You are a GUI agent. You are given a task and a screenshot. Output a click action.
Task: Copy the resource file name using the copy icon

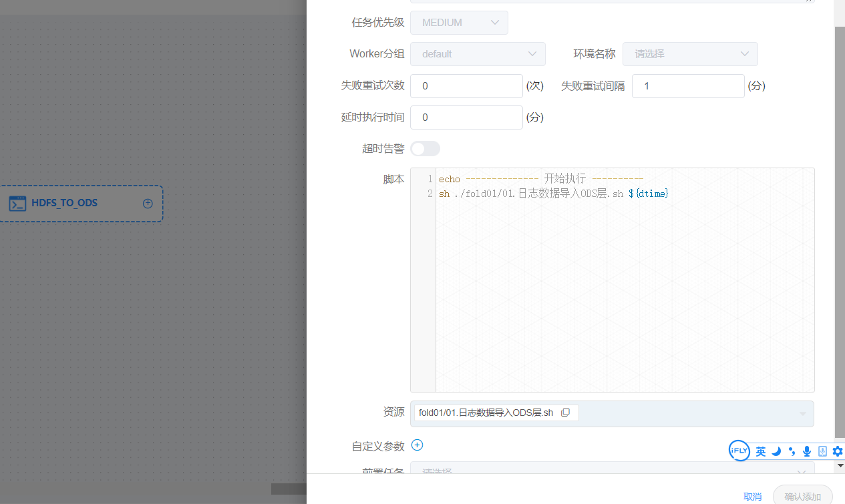click(566, 413)
